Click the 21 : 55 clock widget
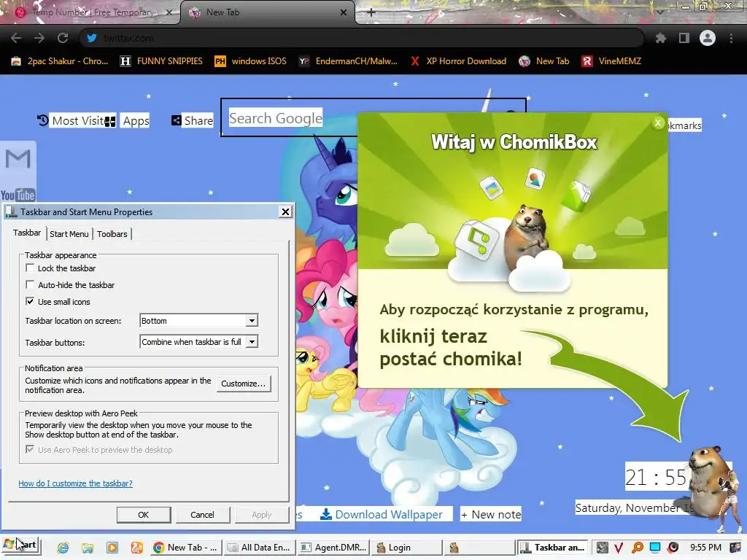 click(656, 477)
